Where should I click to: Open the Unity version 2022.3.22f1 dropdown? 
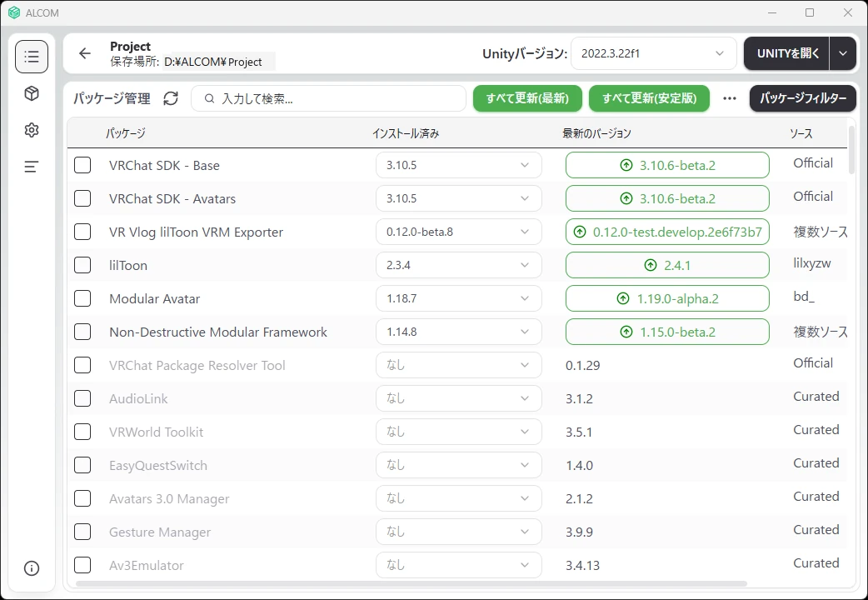click(x=653, y=53)
